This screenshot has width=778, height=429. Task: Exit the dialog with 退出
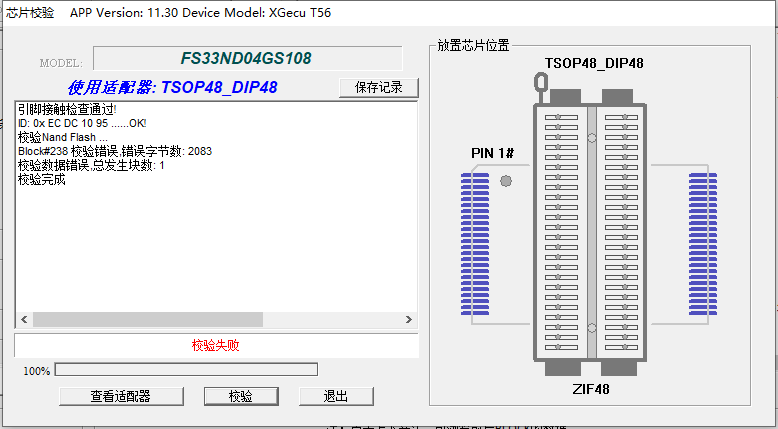[336, 396]
